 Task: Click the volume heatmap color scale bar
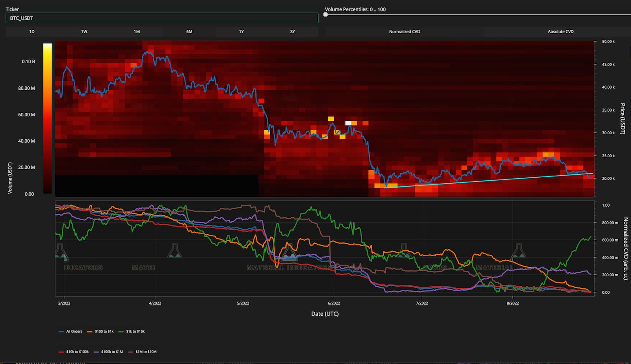(x=48, y=118)
